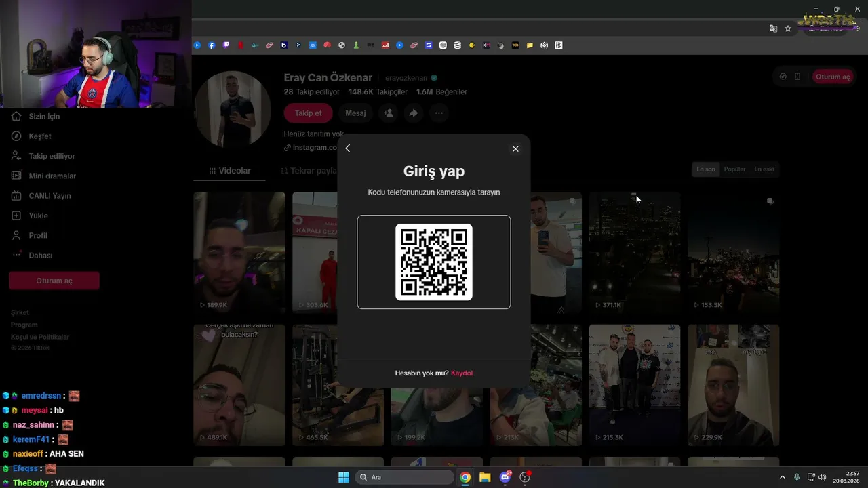Click the microphone tray icon

click(797, 477)
